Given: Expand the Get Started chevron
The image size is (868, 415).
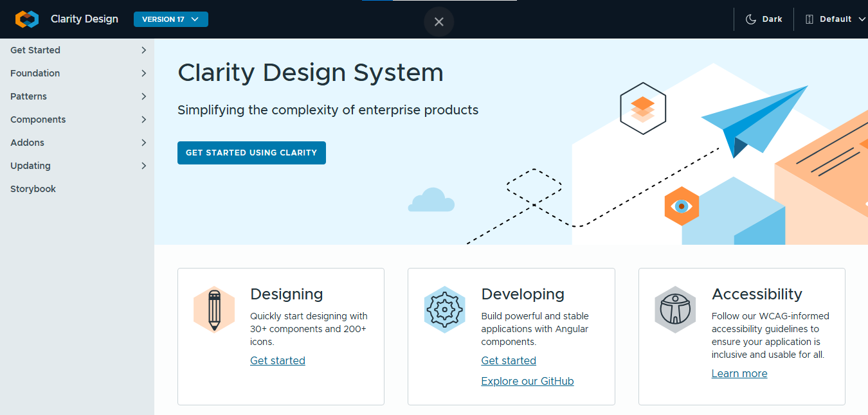Looking at the screenshot, I should tap(143, 50).
